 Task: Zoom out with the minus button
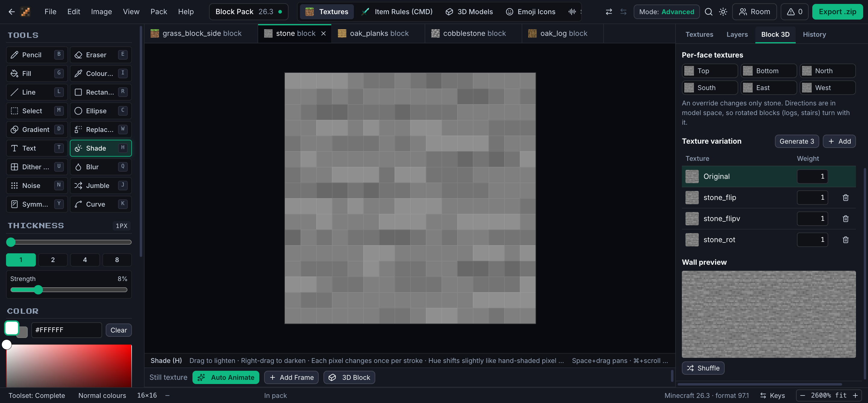803,395
